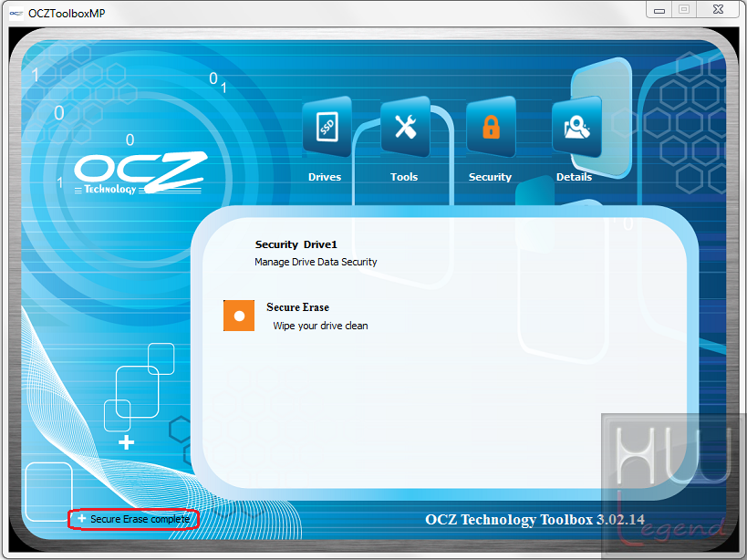Click the Tools label
Screen dimensions: 747x560
[404, 177]
